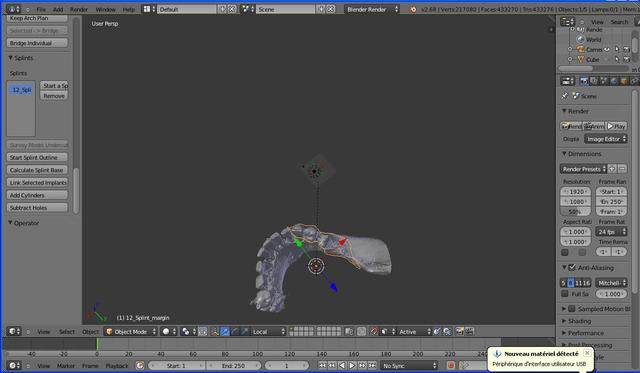This screenshot has height=373, width=640.
Task: Toggle the Anti-Aliasing checkbox
Action: click(x=572, y=267)
